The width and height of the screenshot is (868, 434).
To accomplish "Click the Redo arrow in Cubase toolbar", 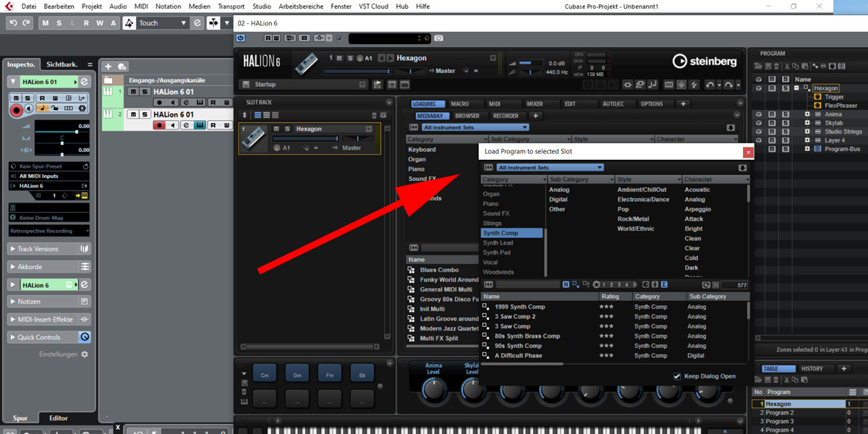I will [x=27, y=23].
